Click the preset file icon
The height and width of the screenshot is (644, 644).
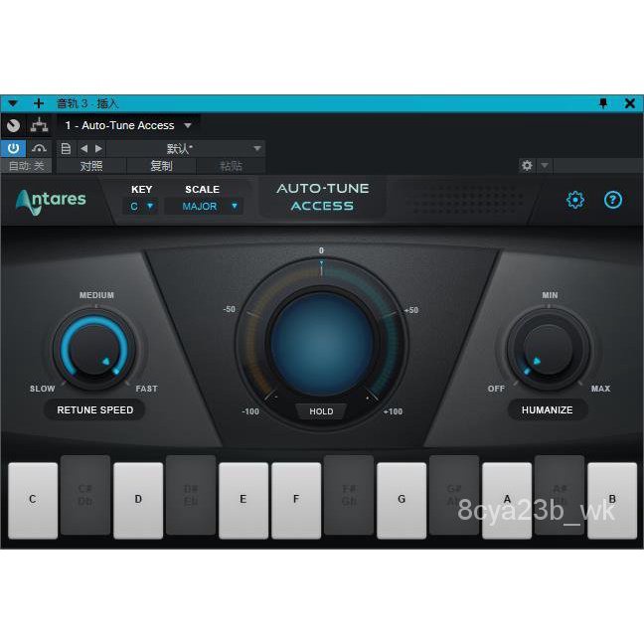66,148
